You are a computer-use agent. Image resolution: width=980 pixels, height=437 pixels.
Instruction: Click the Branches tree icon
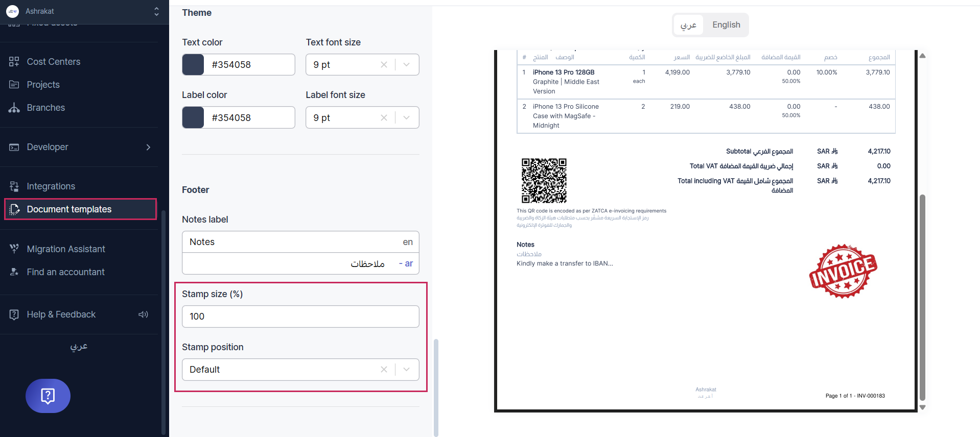point(14,108)
